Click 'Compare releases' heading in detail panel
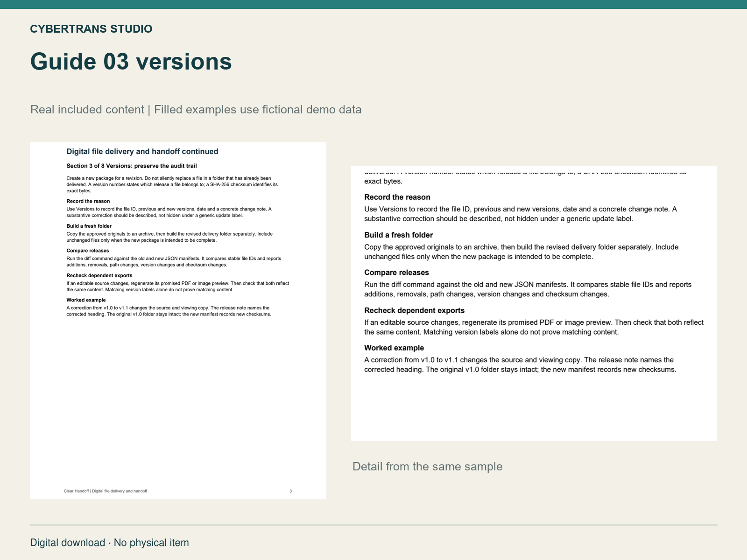Image resolution: width=747 pixels, height=560 pixels. coord(397,273)
